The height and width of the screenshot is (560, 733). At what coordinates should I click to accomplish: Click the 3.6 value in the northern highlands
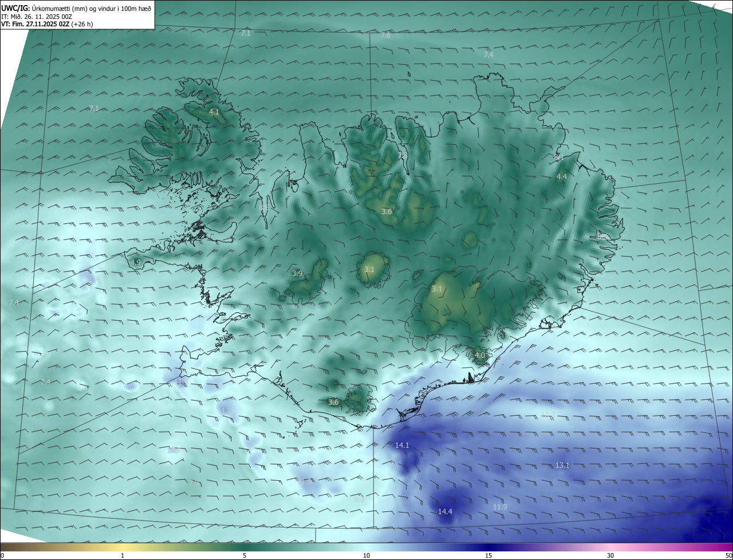point(387,211)
